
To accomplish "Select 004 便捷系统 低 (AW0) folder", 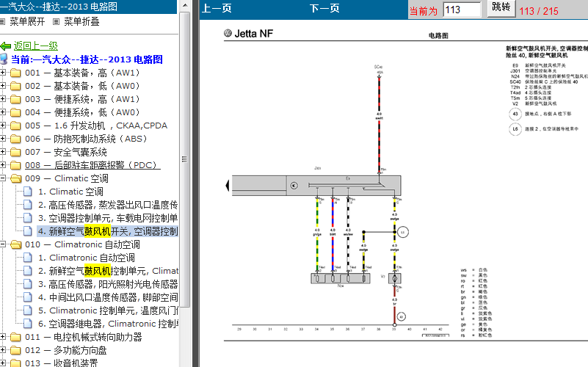I will 82,112.
